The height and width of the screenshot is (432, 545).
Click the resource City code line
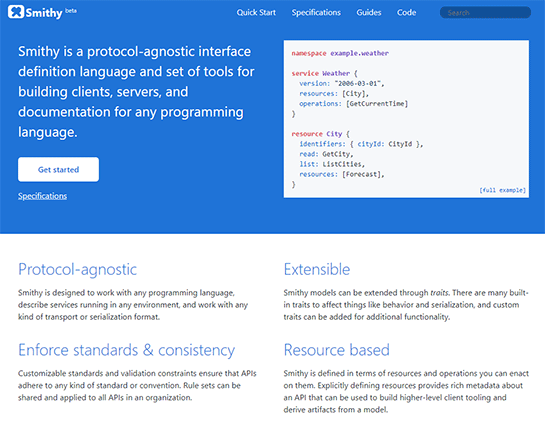click(320, 134)
